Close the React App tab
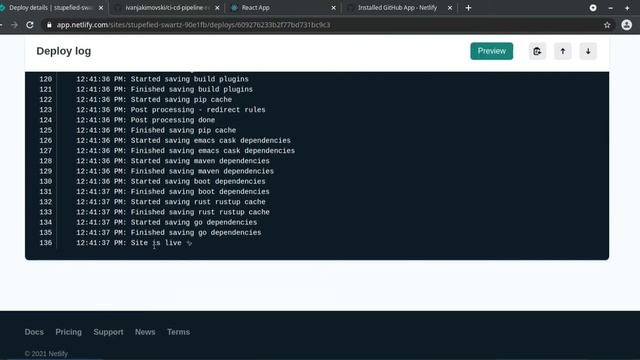 (333, 8)
